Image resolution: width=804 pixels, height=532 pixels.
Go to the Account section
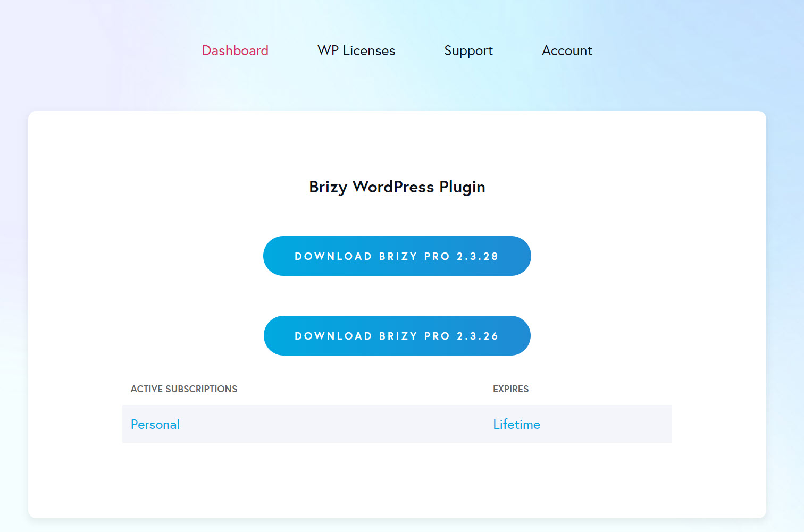click(x=567, y=50)
